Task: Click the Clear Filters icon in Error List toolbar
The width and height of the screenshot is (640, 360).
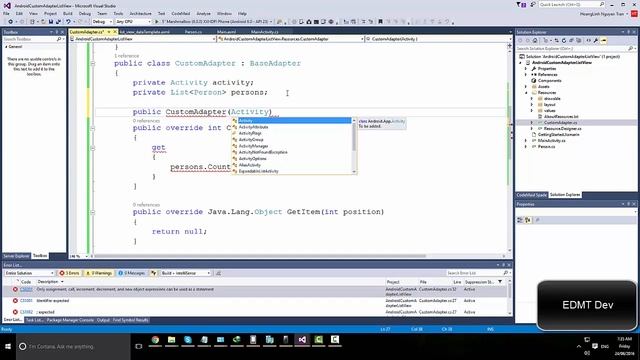Action: [x=218, y=273]
